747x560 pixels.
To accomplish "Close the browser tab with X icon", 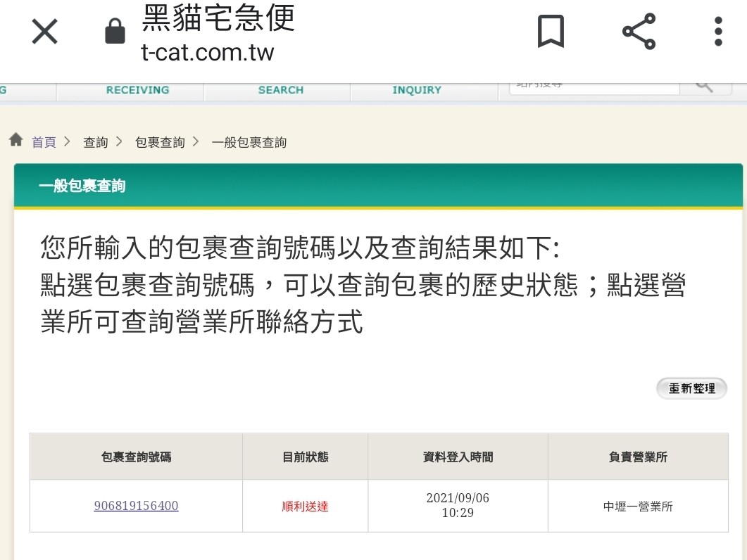I will [x=44, y=32].
